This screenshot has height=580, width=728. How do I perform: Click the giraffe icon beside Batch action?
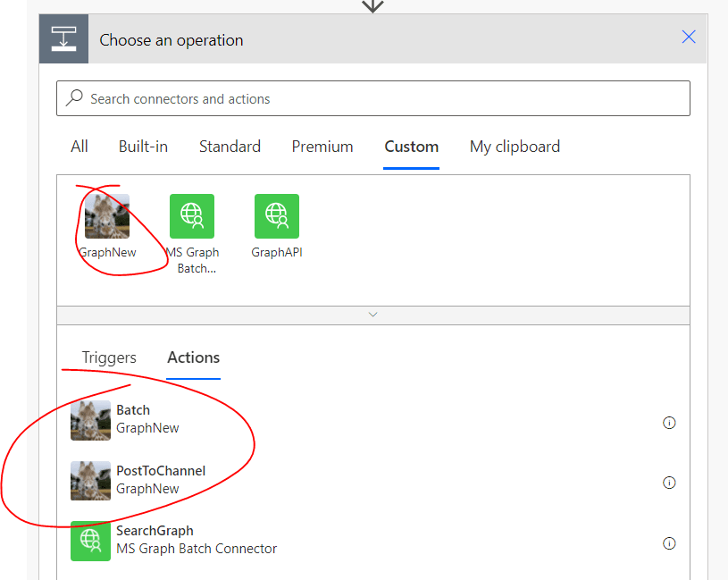pyautogui.click(x=90, y=419)
